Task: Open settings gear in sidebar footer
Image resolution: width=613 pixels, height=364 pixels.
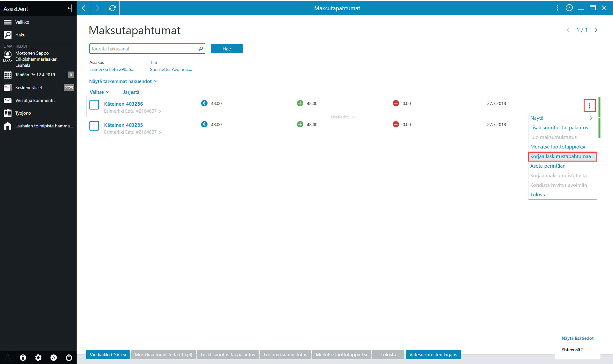Action: coord(38,358)
